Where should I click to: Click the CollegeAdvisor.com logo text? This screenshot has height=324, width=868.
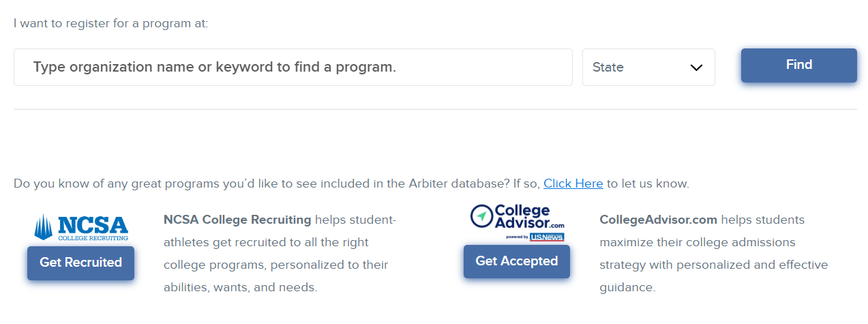point(530,216)
